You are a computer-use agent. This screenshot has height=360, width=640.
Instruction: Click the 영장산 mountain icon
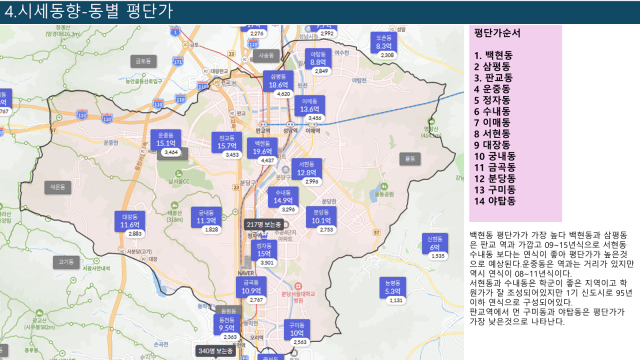pyautogui.click(x=431, y=121)
